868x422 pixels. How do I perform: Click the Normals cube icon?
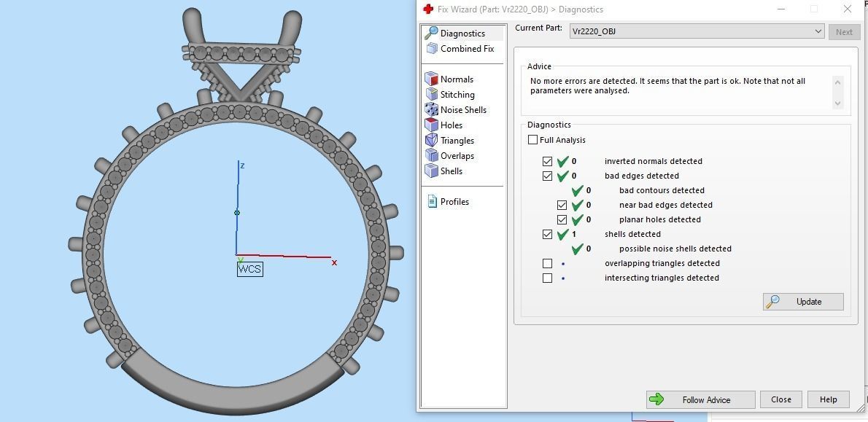[431, 79]
